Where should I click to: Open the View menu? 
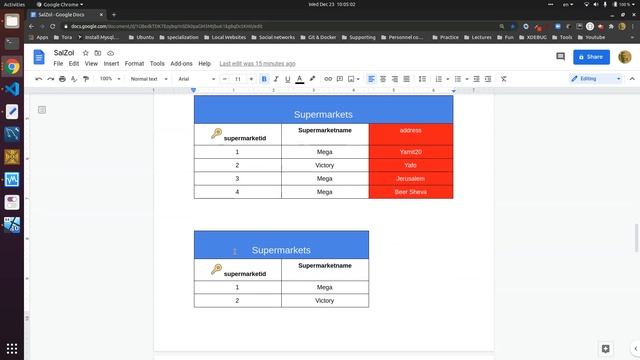[x=91, y=64]
